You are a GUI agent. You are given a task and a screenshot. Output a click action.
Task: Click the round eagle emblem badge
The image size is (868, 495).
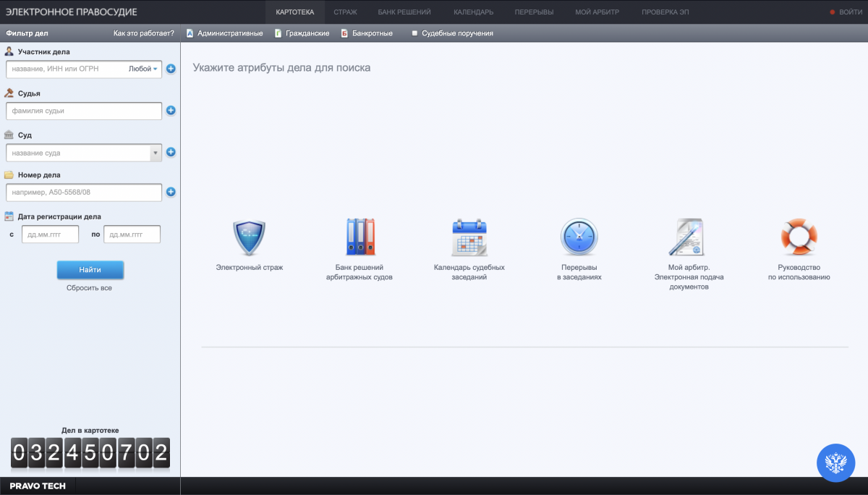point(835,462)
